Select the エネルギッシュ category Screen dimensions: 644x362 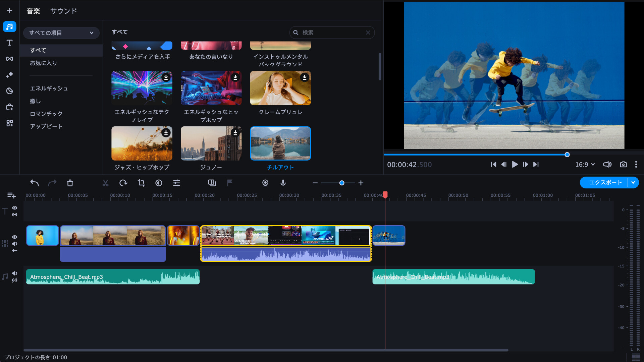tap(49, 88)
